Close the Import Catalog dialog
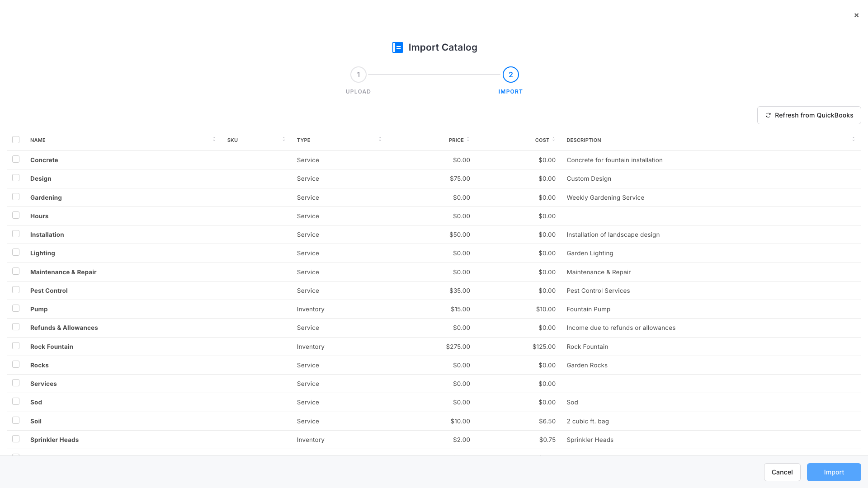 pos(856,15)
